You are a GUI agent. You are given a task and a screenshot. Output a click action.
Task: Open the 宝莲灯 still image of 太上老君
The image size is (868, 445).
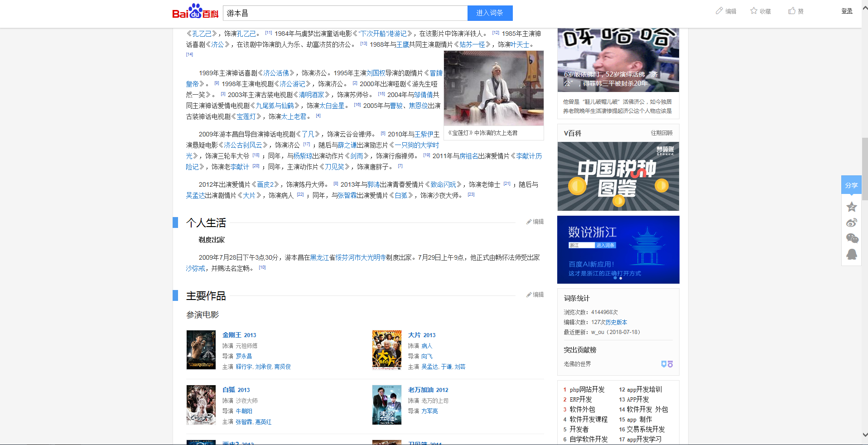click(494, 88)
